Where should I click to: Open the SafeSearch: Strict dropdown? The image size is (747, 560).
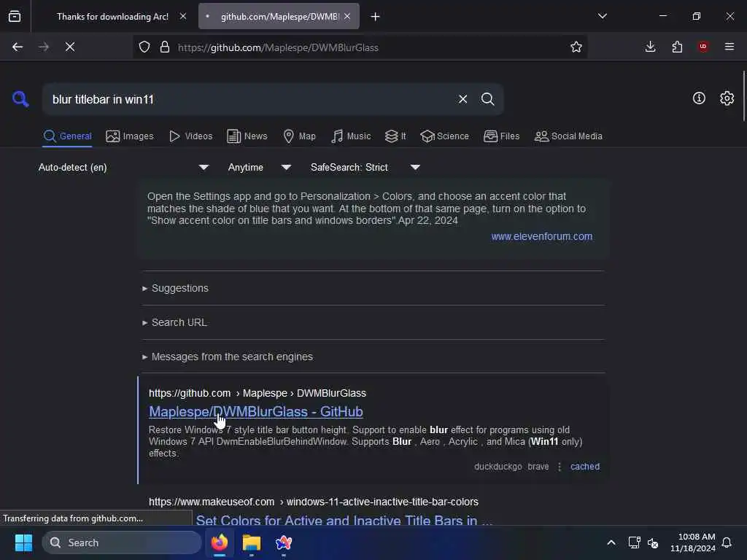[365, 167]
